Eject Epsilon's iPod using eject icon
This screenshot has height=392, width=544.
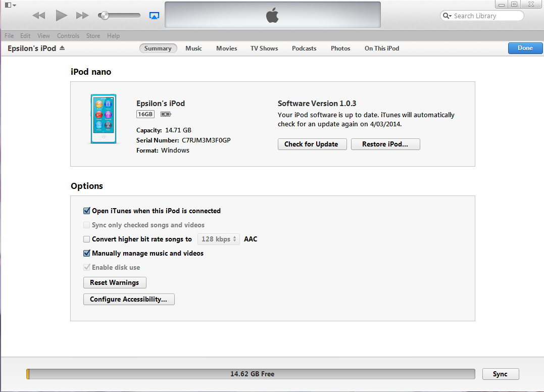(62, 48)
